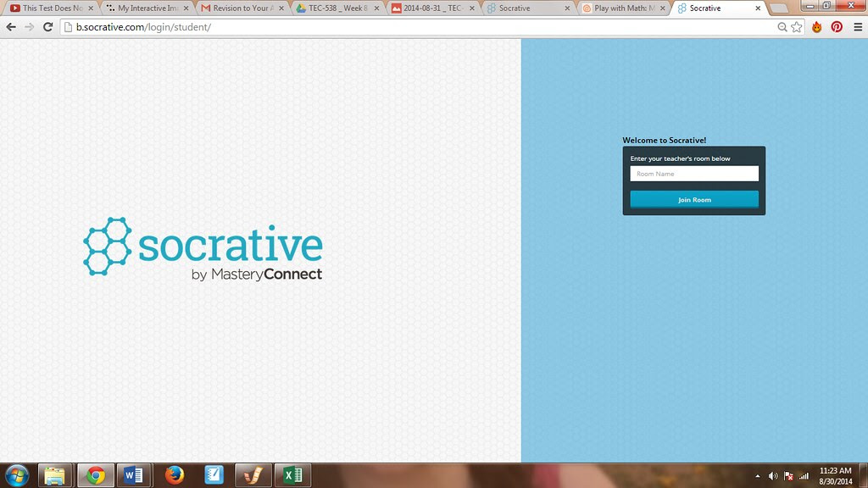Open the zoom magnifier icon in address bar
The image size is (868, 488).
pyautogui.click(x=782, y=27)
